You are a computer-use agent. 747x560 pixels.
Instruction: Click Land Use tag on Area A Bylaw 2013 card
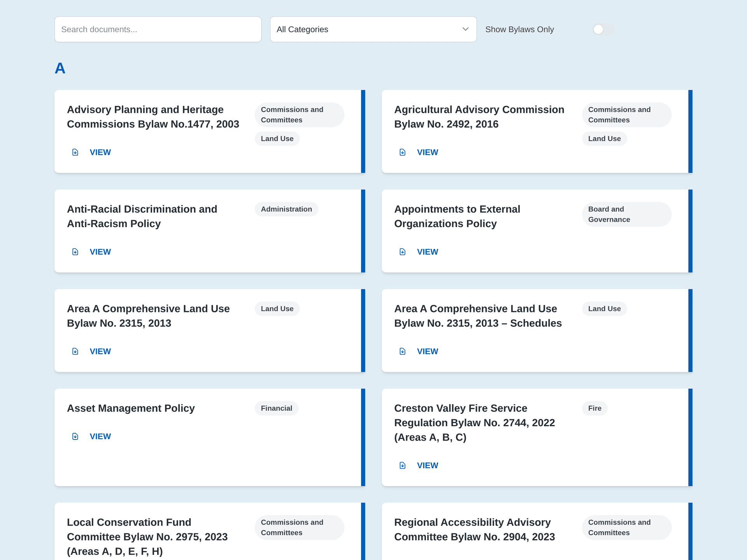click(277, 309)
